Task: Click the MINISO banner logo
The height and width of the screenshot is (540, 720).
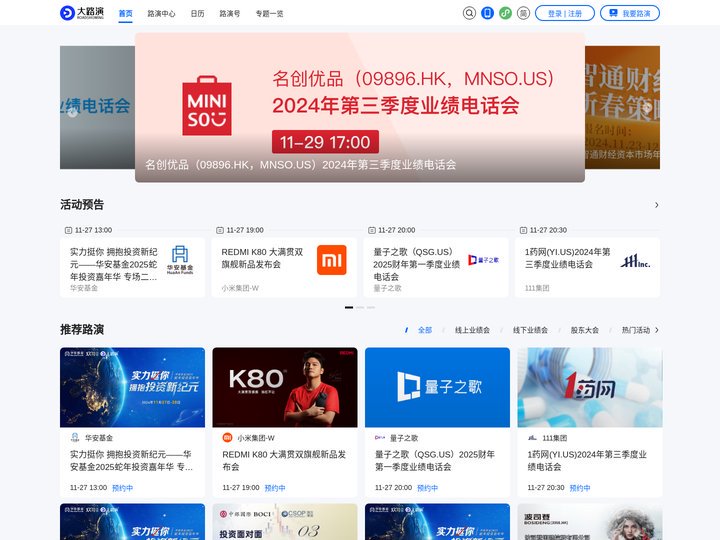Action: [x=207, y=106]
